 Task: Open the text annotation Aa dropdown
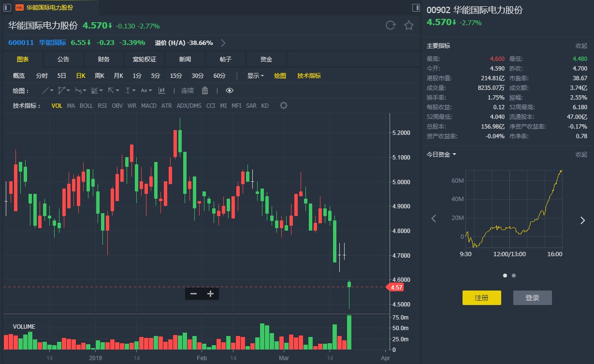[x=146, y=90]
